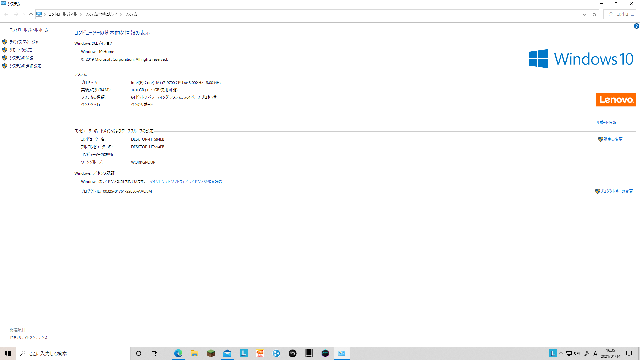Open the blue L app on taskbar
Image resolution: width=640 pixels, height=360 pixels.
click(x=244, y=353)
